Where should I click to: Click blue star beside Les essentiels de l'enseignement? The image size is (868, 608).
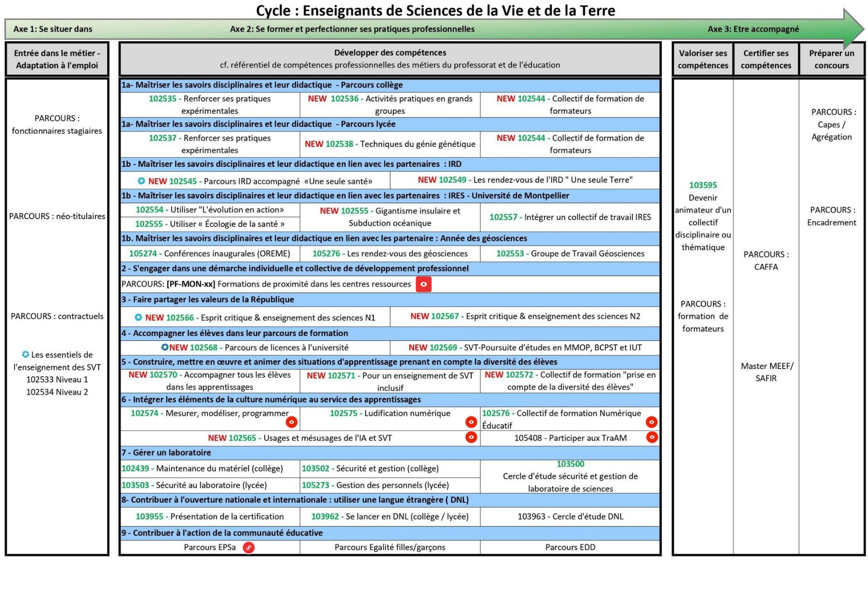pyautogui.click(x=26, y=354)
